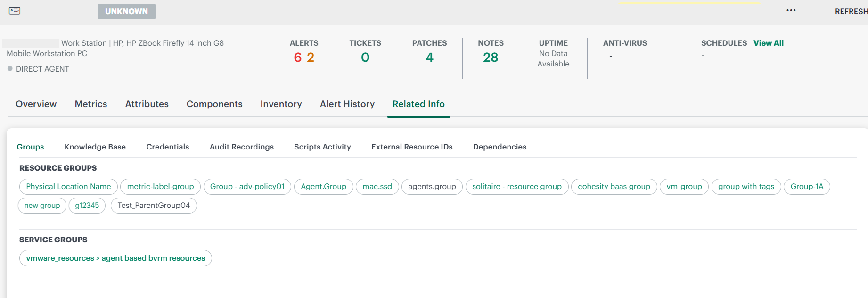Select the Physical Location Name group chip
The height and width of the screenshot is (298, 868).
click(x=68, y=187)
